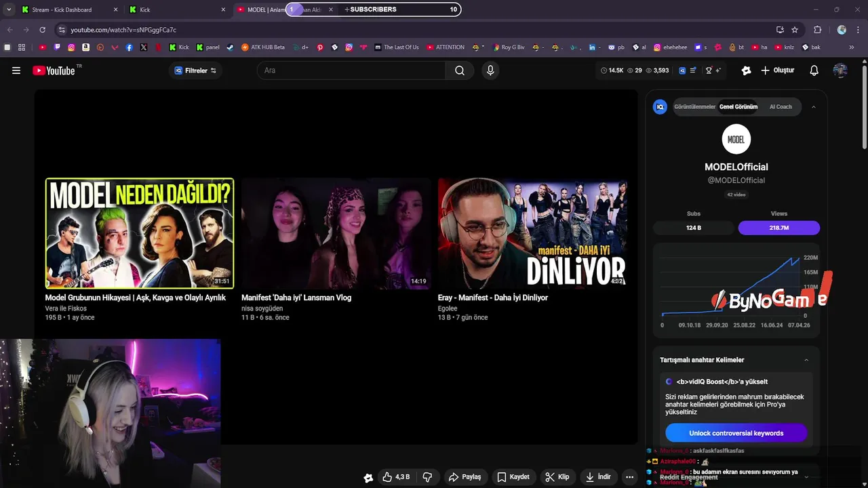The image size is (868, 488).
Task: Open the Twitch bookmark icon
Action: point(57,47)
